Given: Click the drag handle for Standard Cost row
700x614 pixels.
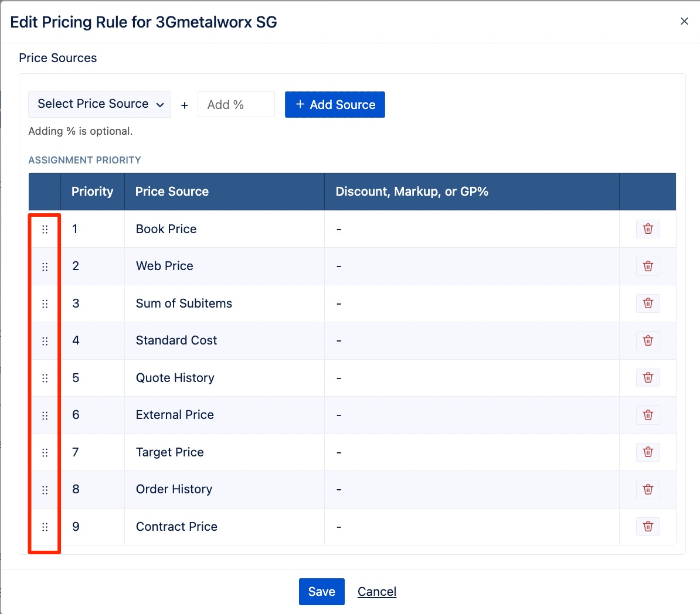Looking at the screenshot, I should tap(45, 342).
